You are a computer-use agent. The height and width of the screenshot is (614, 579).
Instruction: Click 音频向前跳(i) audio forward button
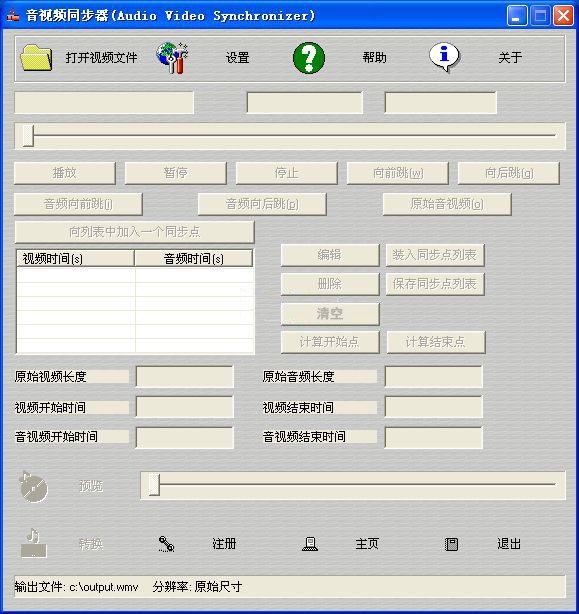click(x=78, y=204)
